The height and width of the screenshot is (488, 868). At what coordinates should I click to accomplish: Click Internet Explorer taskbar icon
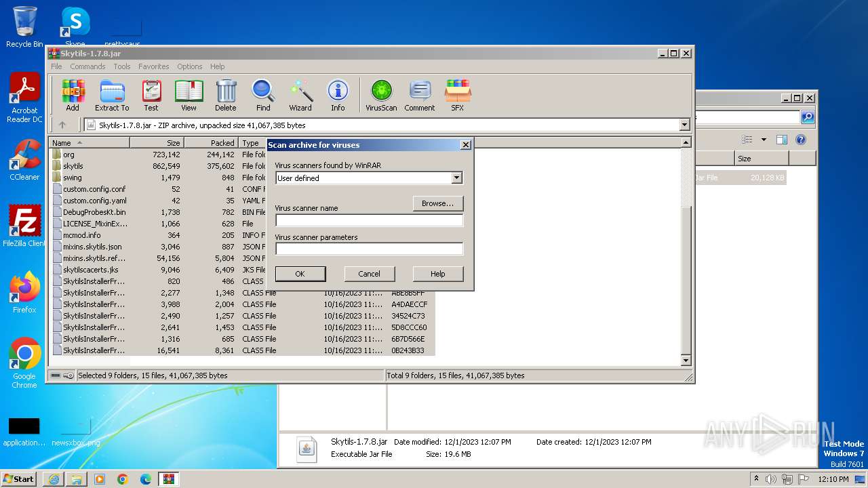(x=54, y=479)
